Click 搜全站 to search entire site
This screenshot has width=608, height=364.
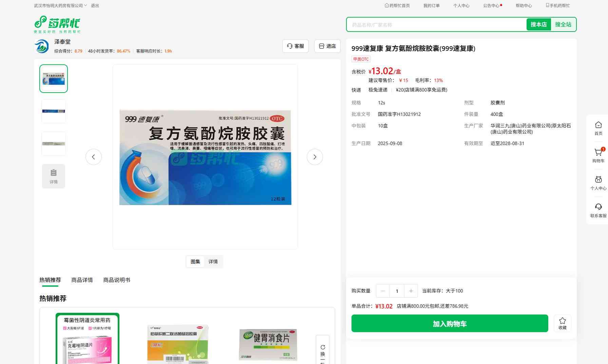563,24
